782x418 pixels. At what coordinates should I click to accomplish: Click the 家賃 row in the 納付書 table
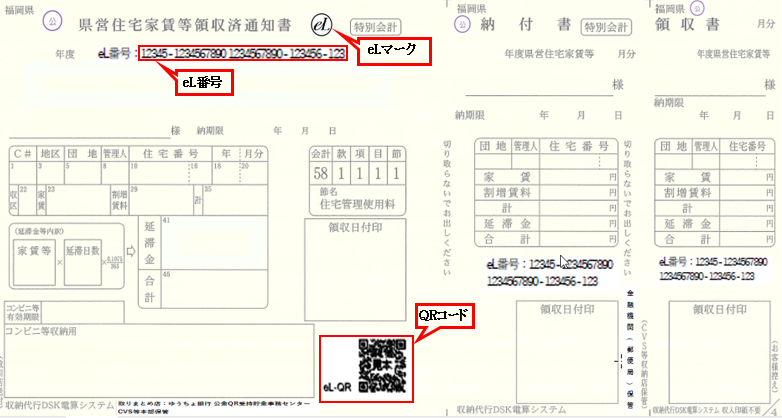point(548,177)
